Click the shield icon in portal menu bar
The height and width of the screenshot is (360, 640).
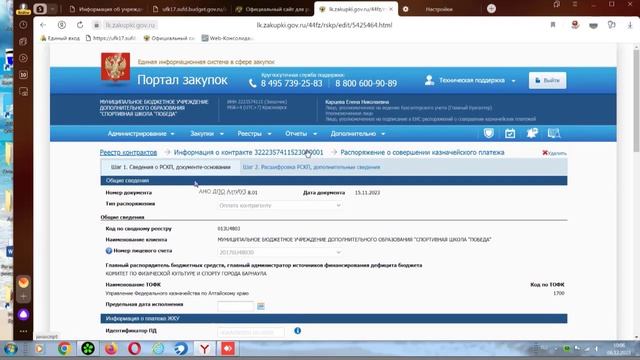coord(489,133)
